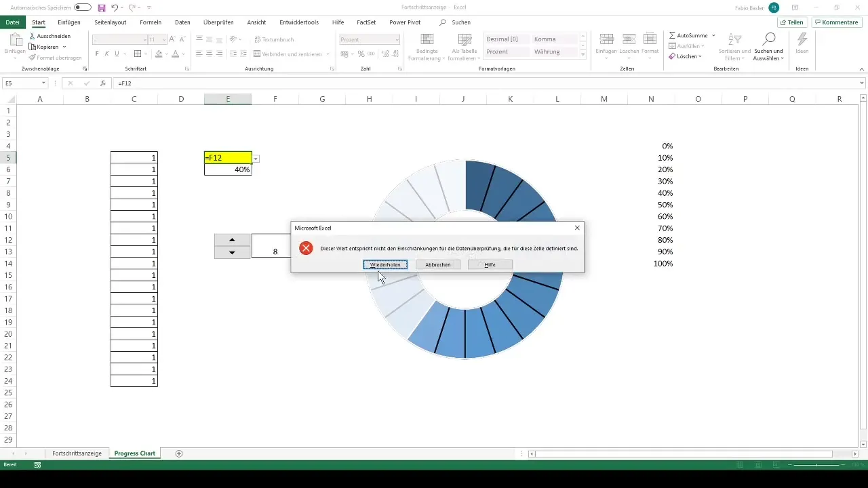Expand the cell styles gallery

tap(583, 54)
